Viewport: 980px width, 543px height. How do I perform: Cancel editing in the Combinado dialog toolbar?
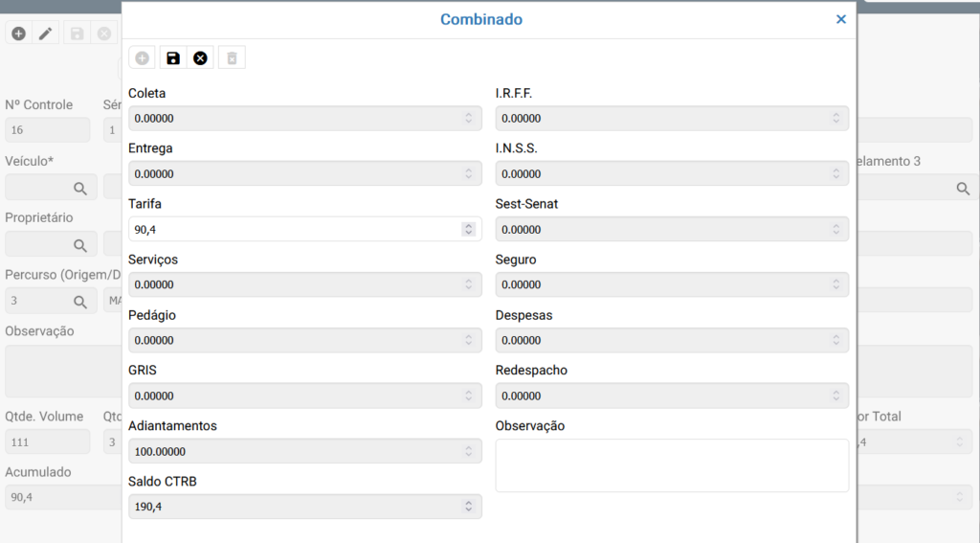[200, 58]
